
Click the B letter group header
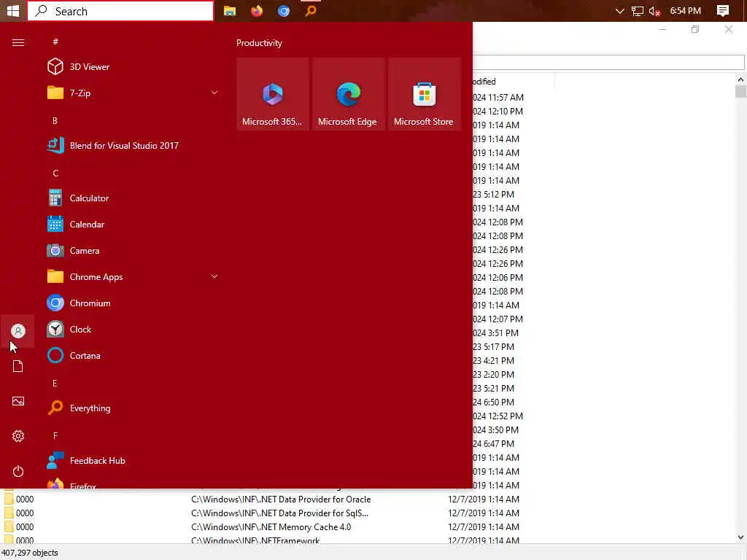coord(55,121)
